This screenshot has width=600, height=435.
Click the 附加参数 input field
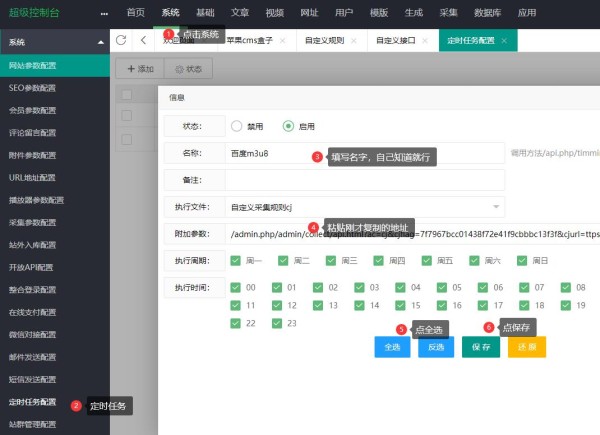[x=412, y=234]
